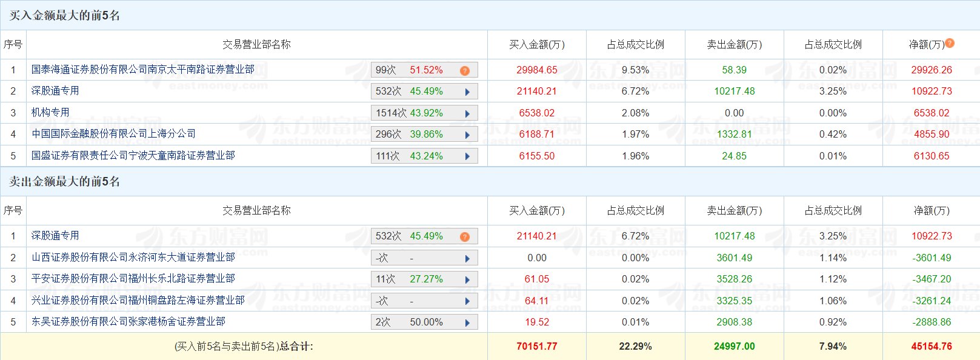980x360 pixels.
Task: Open 兴业证券福州铜盘路左海证券营业部 link
Action: point(138,301)
